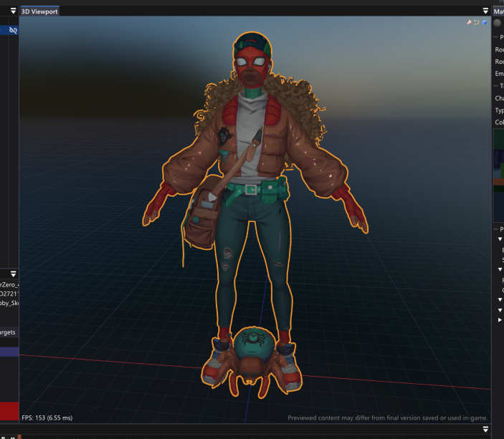Open the 'argets' tab in left panel
The width and height of the screenshot is (504, 439).
[x=8, y=332]
